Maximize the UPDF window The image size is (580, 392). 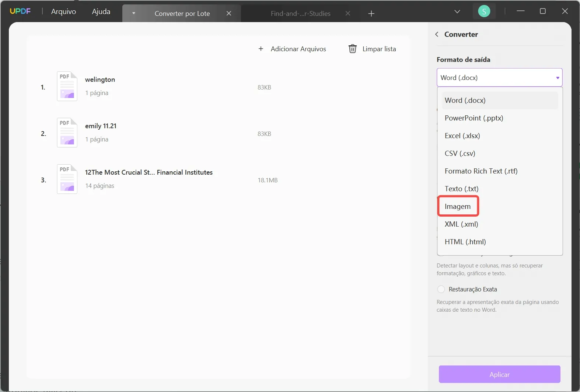point(542,11)
